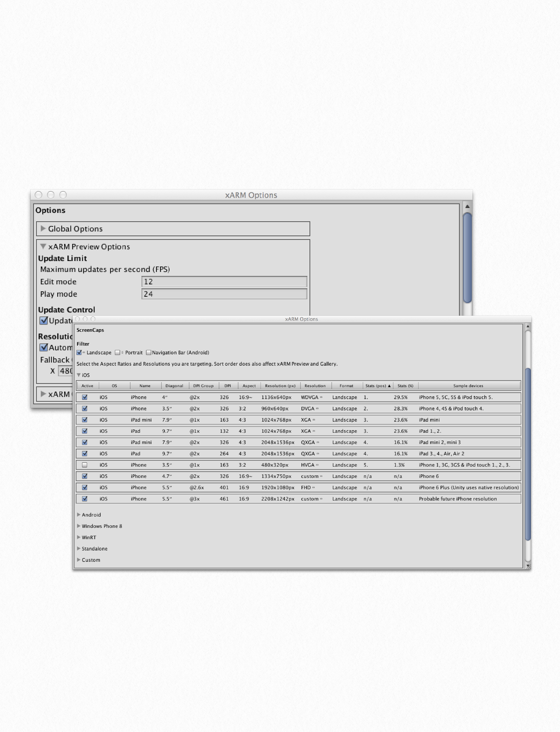Viewport: 560px width, 732px height.
Task: Toggle Active checkbox for iPhone 6 row
Action: [85, 476]
